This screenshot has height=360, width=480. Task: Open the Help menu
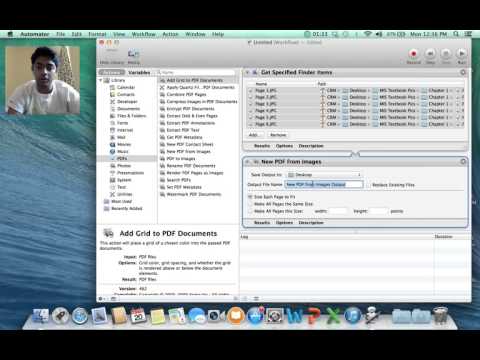(218, 34)
